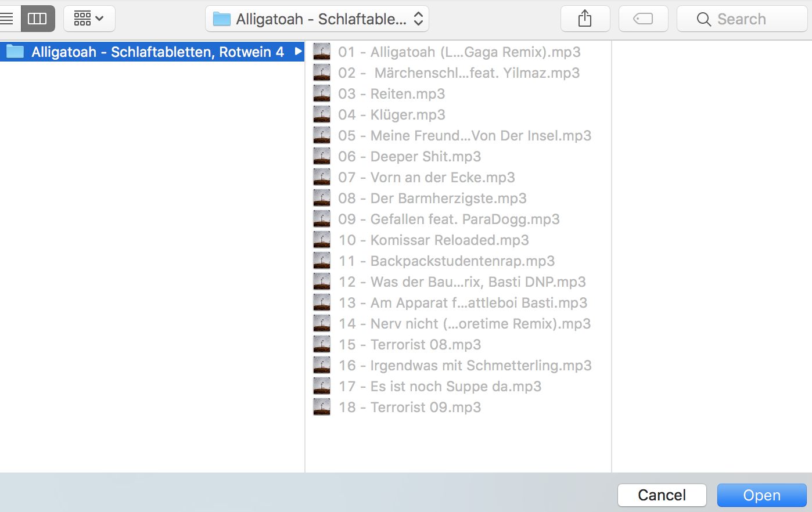Select file 13 - Am Apparat f...attleboi Basti.mp3
This screenshot has width=812, height=512.
pos(459,302)
